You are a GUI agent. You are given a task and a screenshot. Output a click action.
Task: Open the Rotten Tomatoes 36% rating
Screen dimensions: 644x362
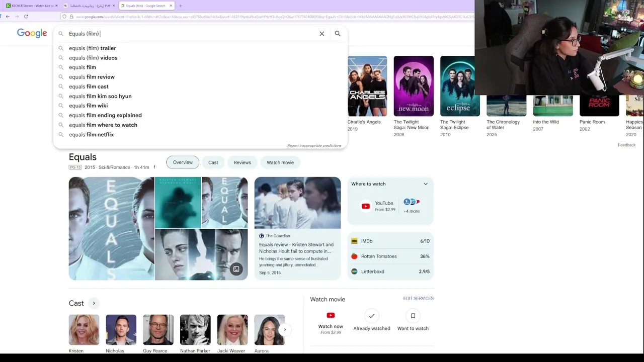390,256
